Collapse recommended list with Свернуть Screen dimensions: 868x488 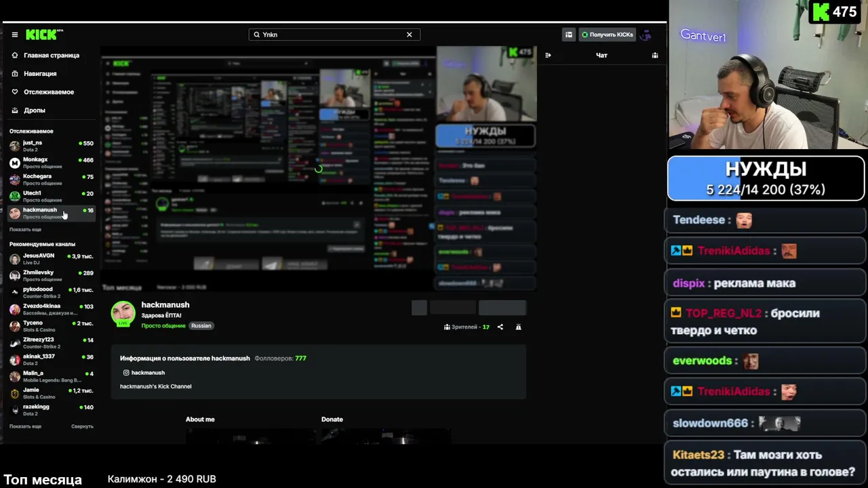click(x=82, y=426)
